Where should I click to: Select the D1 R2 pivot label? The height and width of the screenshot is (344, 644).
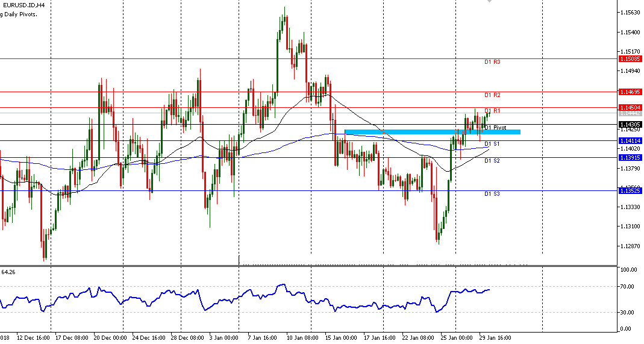(x=492, y=95)
